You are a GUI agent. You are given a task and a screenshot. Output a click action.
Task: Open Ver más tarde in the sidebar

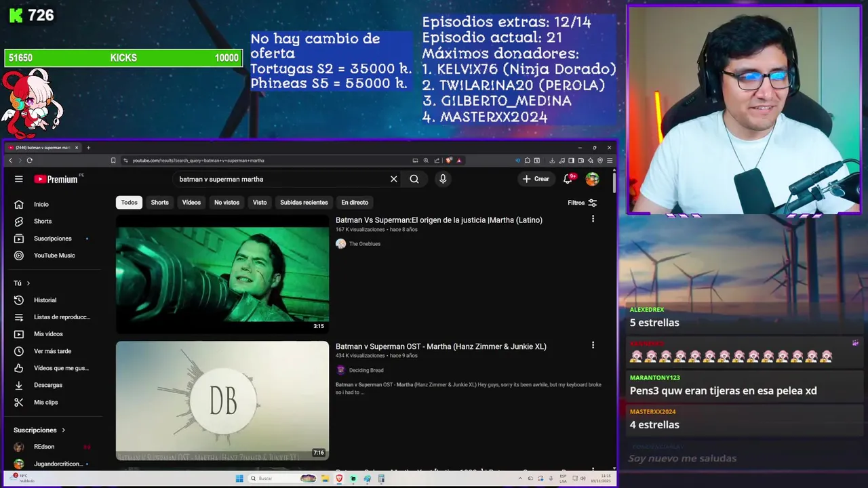(52, 351)
